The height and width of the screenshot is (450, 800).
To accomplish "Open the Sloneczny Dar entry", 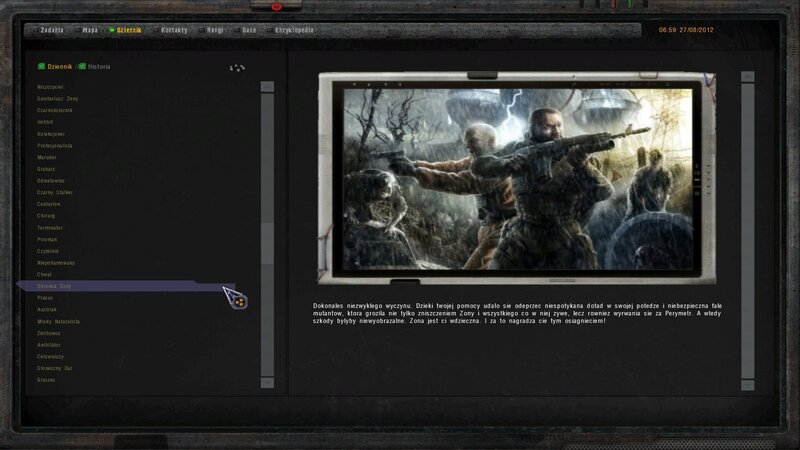I will 55,367.
